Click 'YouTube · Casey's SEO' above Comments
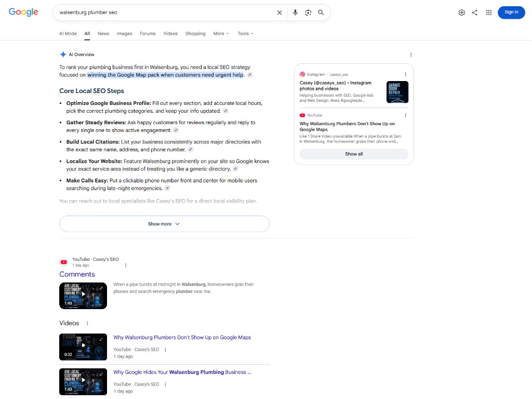532x399 pixels. pyautogui.click(x=96, y=259)
